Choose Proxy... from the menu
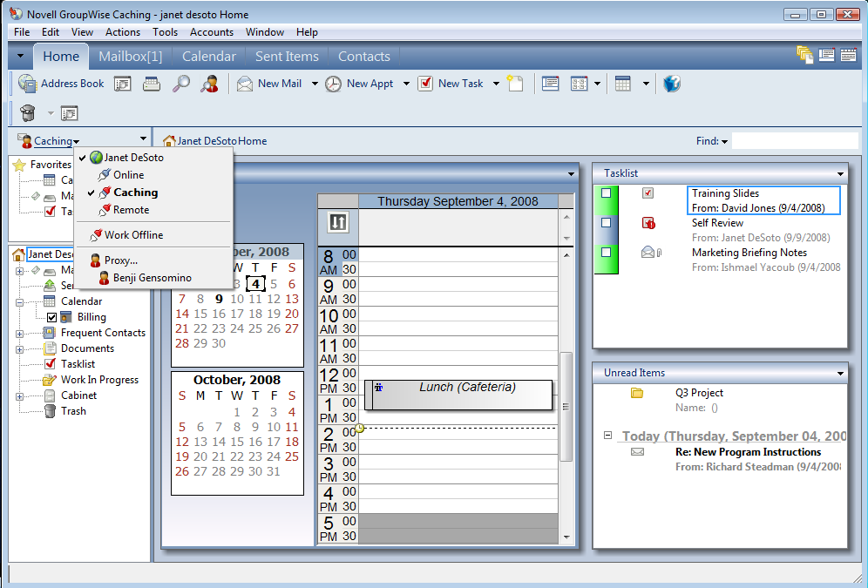This screenshot has height=588, width=868. point(120,260)
